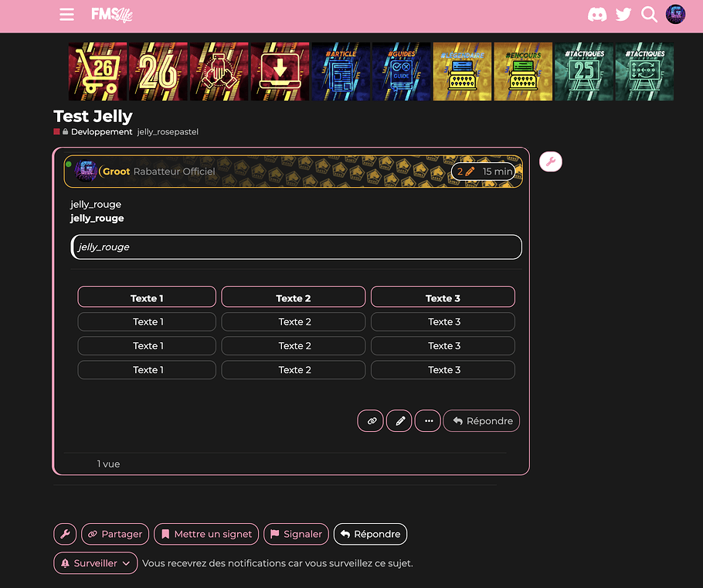Edit the post with pencil icon
This screenshot has width=703, height=588.
click(399, 421)
